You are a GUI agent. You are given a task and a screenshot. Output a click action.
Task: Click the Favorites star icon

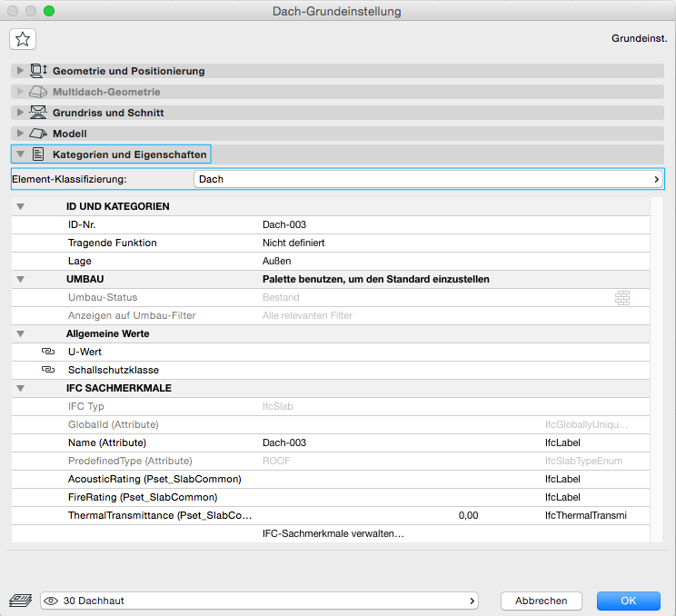point(23,38)
